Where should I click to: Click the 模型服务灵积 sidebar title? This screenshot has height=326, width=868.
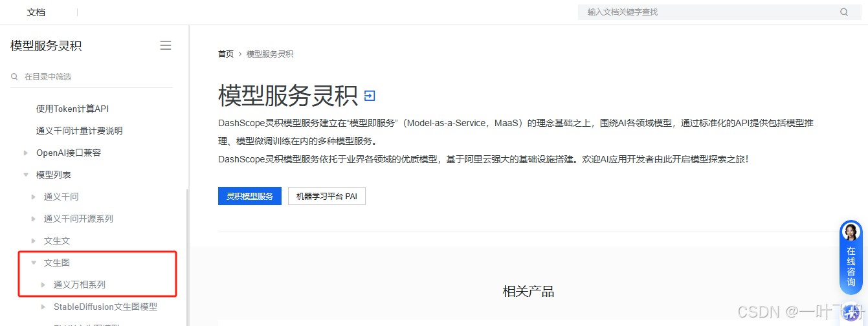(46, 45)
